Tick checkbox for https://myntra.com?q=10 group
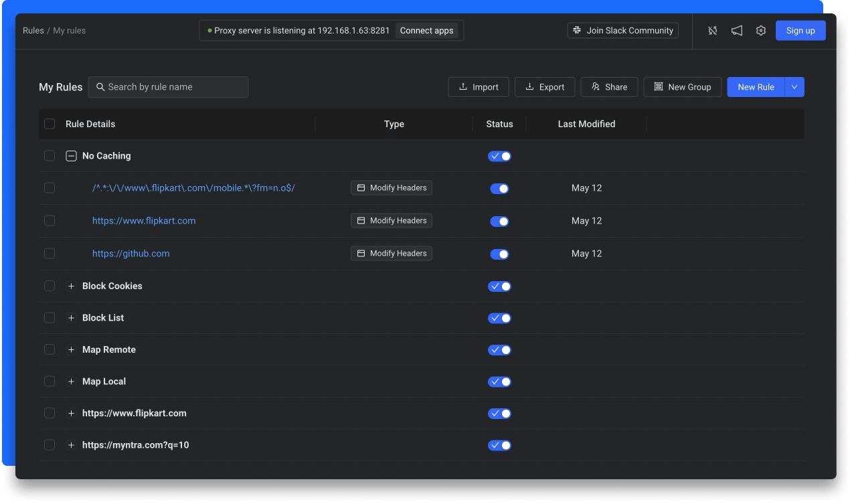 50,445
